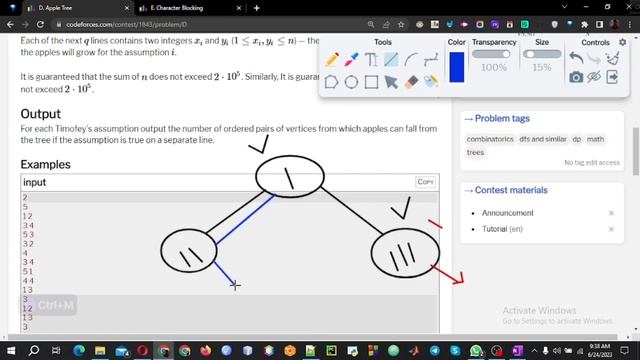Exit the drawing toolbar
The image size is (640, 360).
point(612,77)
